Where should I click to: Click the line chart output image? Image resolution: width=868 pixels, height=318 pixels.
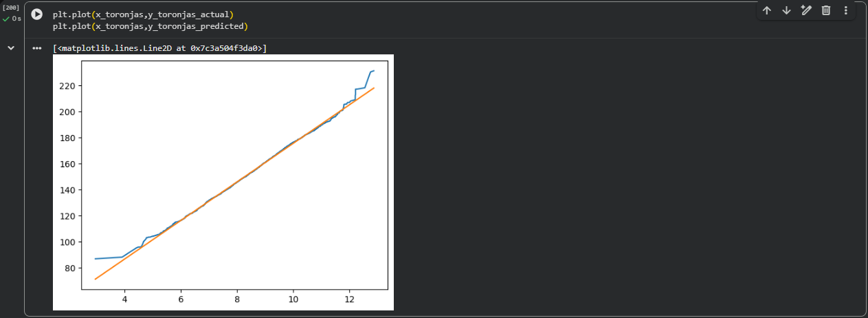tap(223, 182)
